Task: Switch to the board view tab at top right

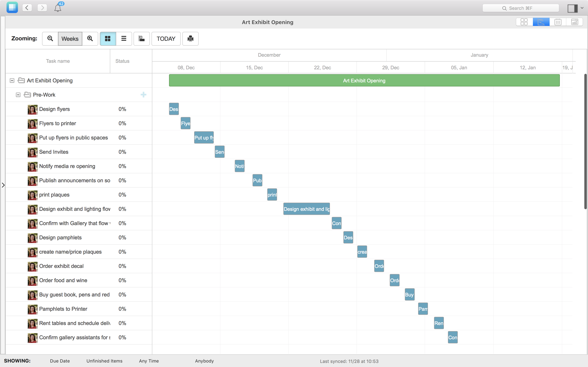Action: (x=524, y=22)
